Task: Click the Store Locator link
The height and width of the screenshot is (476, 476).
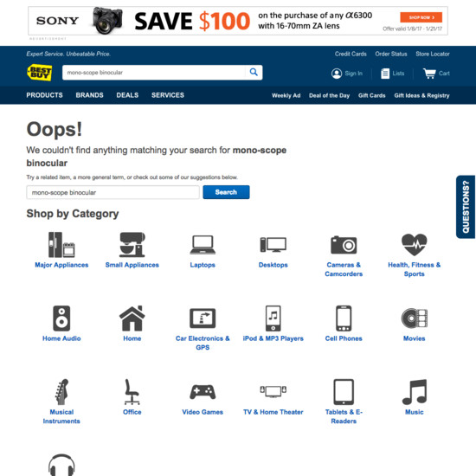Action: 432,54
